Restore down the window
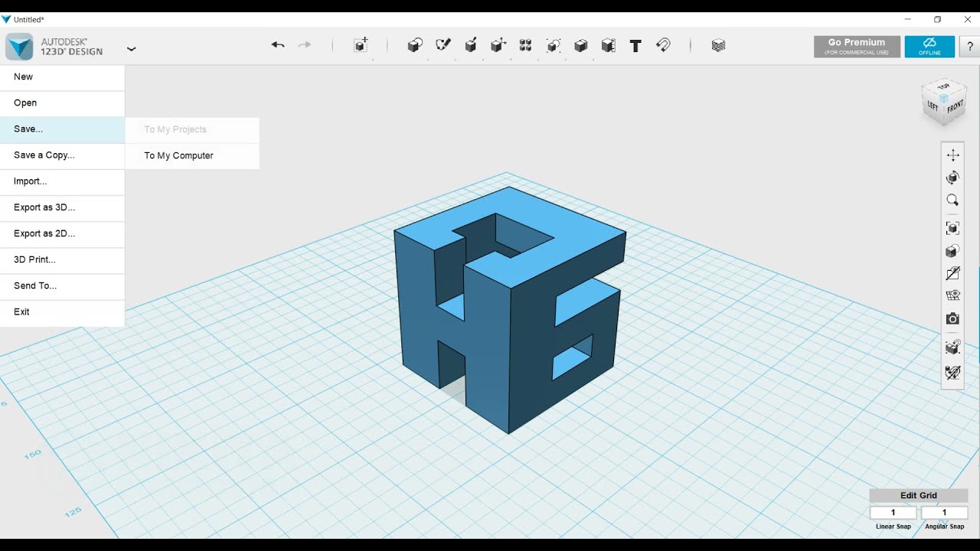The image size is (980, 551). [x=937, y=19]
